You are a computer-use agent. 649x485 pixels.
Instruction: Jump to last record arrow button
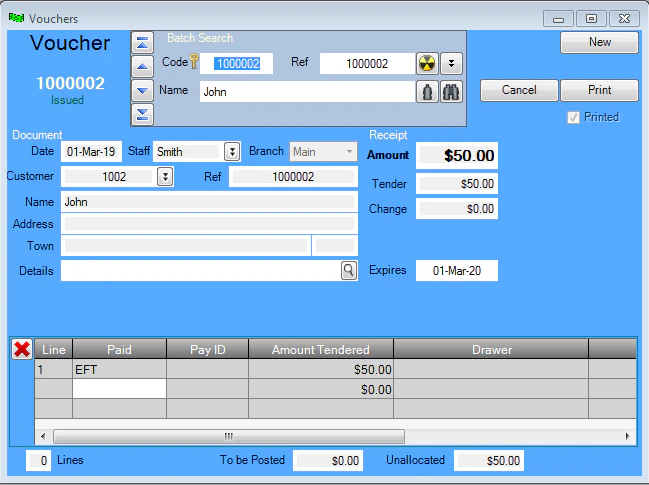(142, 114)
